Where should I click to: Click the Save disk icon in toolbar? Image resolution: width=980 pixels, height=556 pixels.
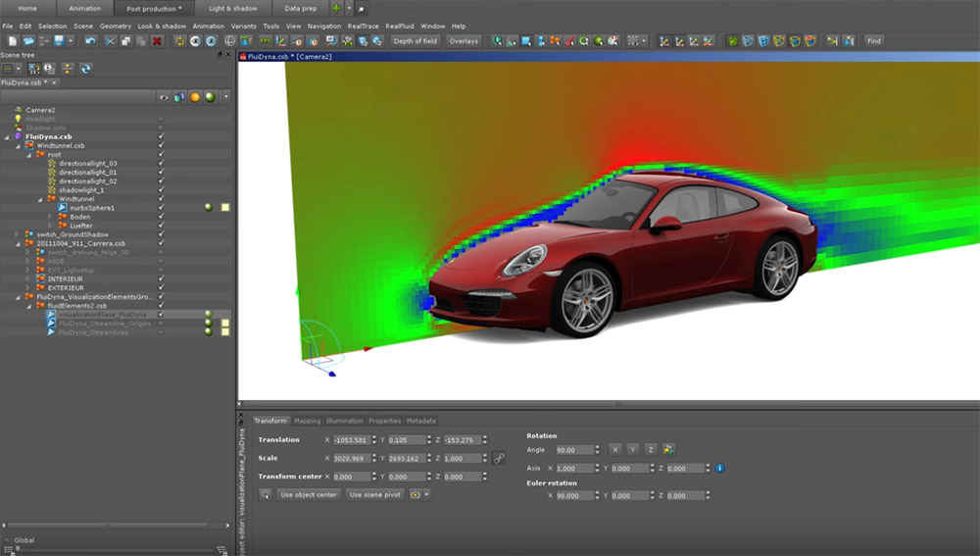coord(59,41)
